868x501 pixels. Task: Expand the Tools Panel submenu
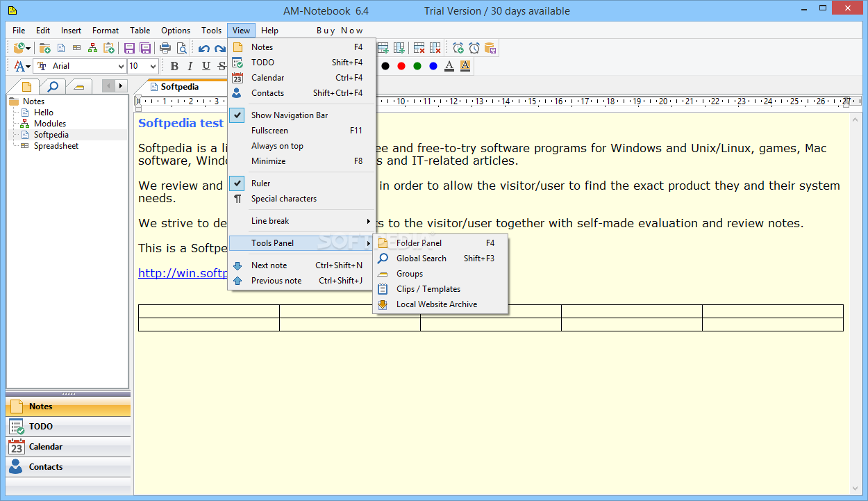point(302,243)
